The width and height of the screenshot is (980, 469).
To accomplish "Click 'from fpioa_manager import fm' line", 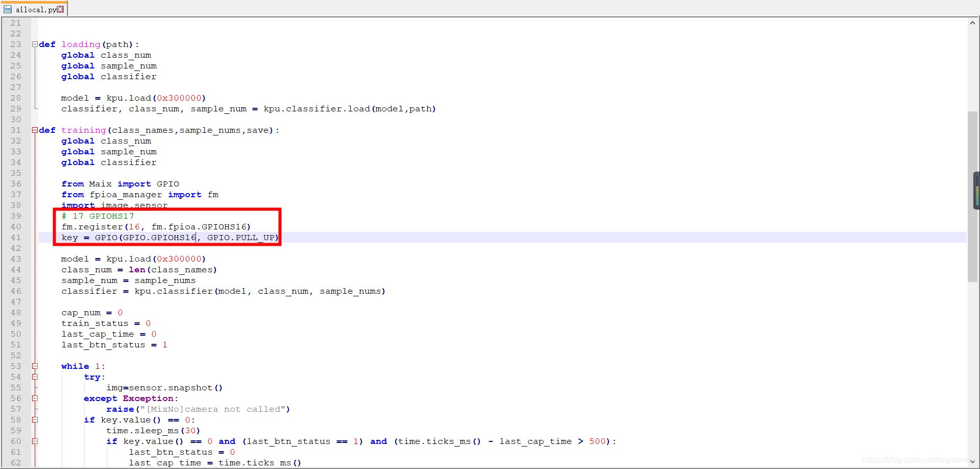I will click(x=140, y=195).
